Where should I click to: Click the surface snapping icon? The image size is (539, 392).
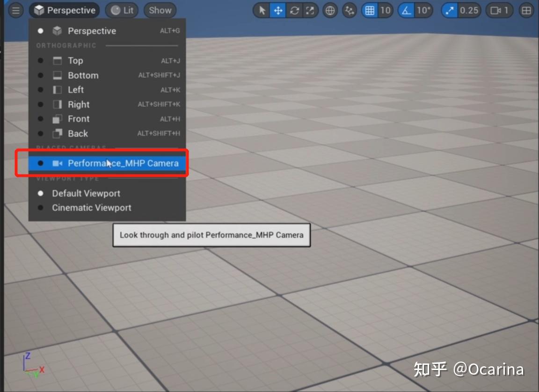tap(349, 10)
